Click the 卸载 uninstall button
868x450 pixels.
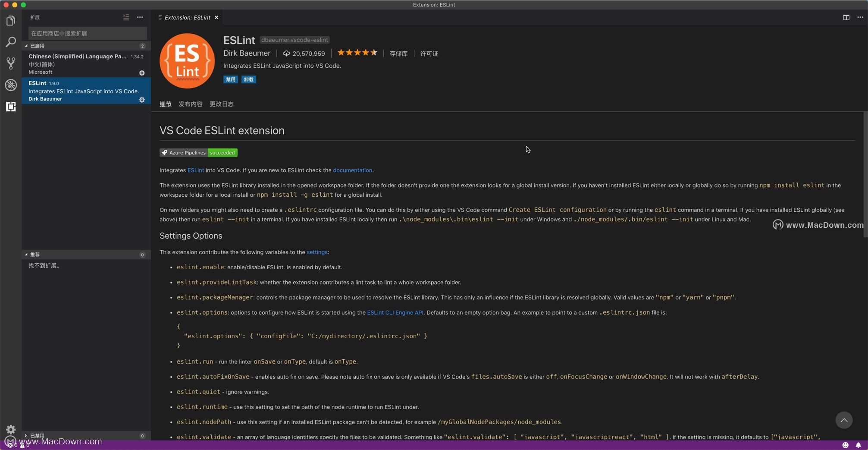pyautogui.click(x=249, y=79)
